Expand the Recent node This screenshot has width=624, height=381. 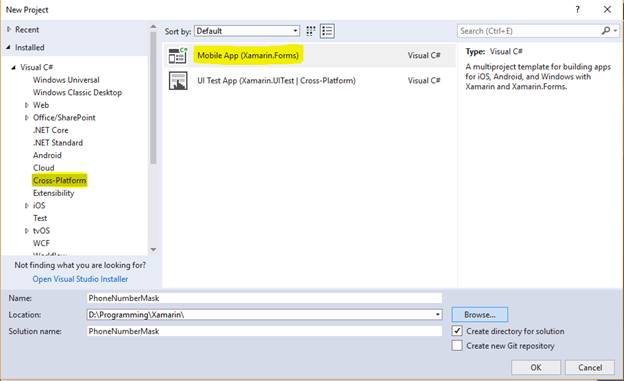[9, 29]
